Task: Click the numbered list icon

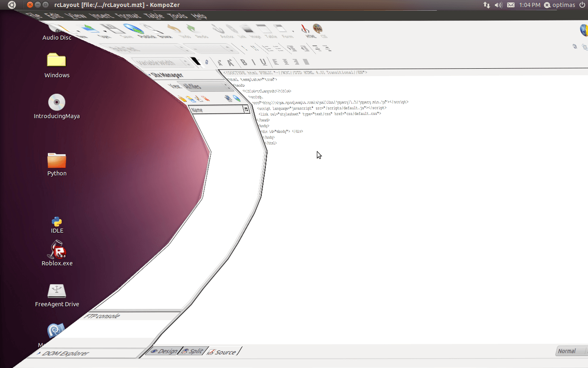Action: [267, 48]
